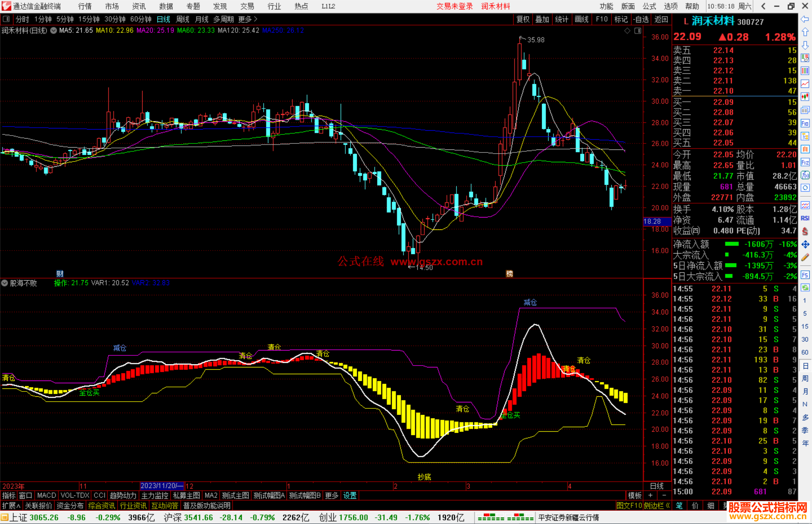Open the f(x) formula icon
This screenshot has width=812, height=524.
tap(805, 175)
